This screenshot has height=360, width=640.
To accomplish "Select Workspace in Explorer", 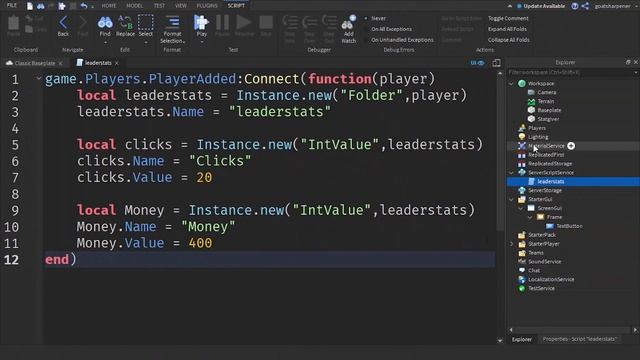I will (x=541, y=83).
